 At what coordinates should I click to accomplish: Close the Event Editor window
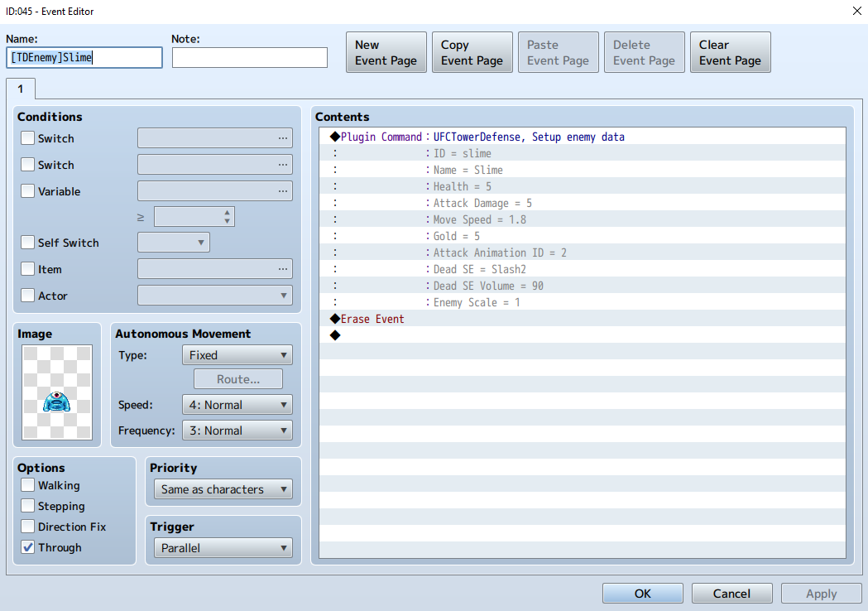click(x=856, y=11)
